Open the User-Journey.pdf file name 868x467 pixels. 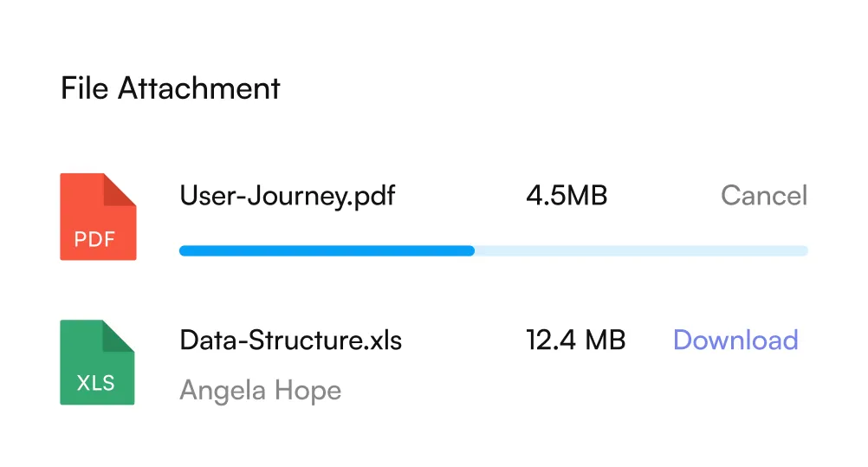click(x=287, y=196)
